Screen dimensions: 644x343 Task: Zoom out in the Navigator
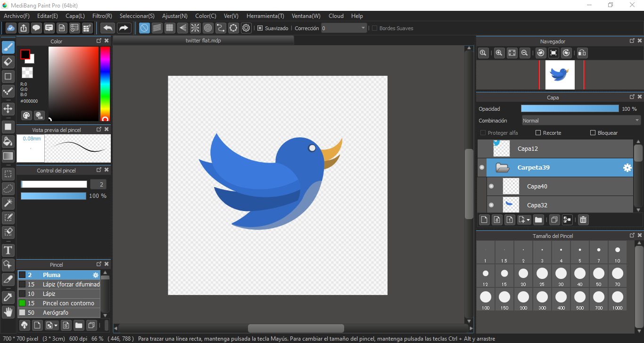524,53
